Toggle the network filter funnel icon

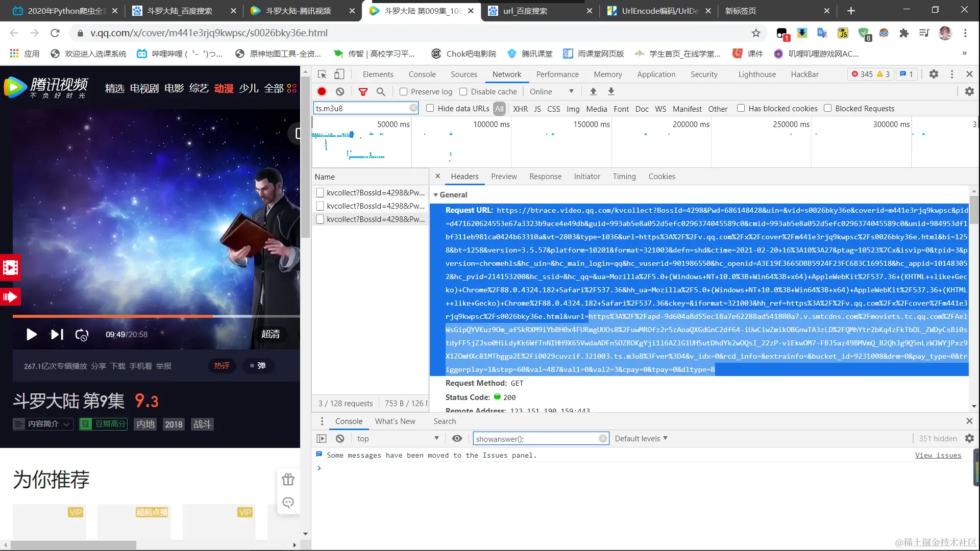click(363, 91)
